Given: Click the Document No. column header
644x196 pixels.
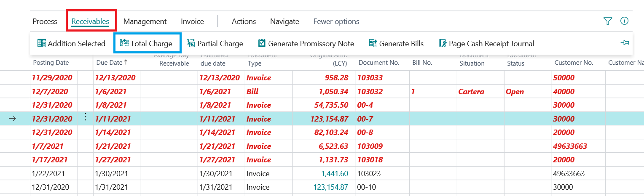Looking at the screenshot, I should [x=379, y=63].
